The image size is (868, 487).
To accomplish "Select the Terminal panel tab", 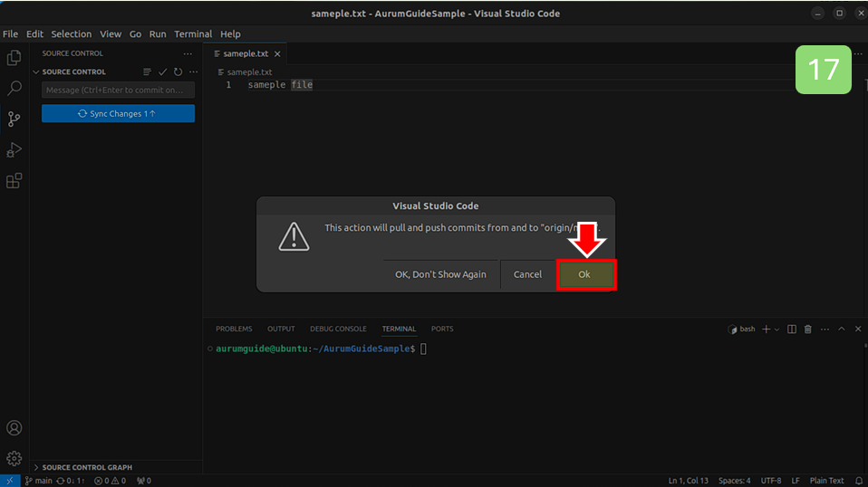I will click(399, 329).
